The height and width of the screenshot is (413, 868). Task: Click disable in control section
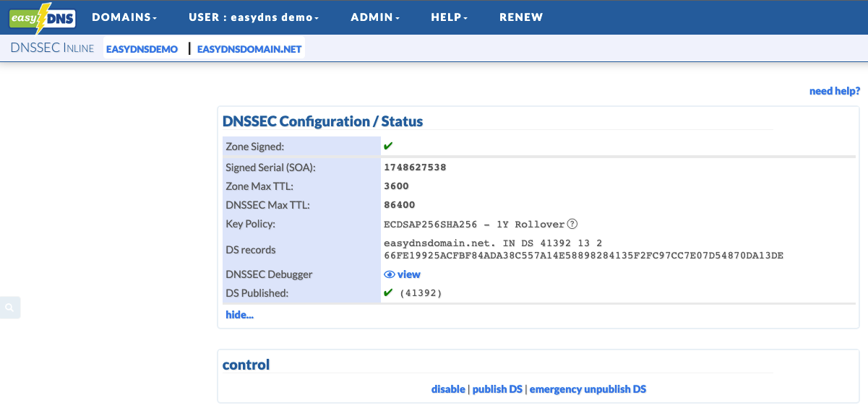(x=448, y=389)
